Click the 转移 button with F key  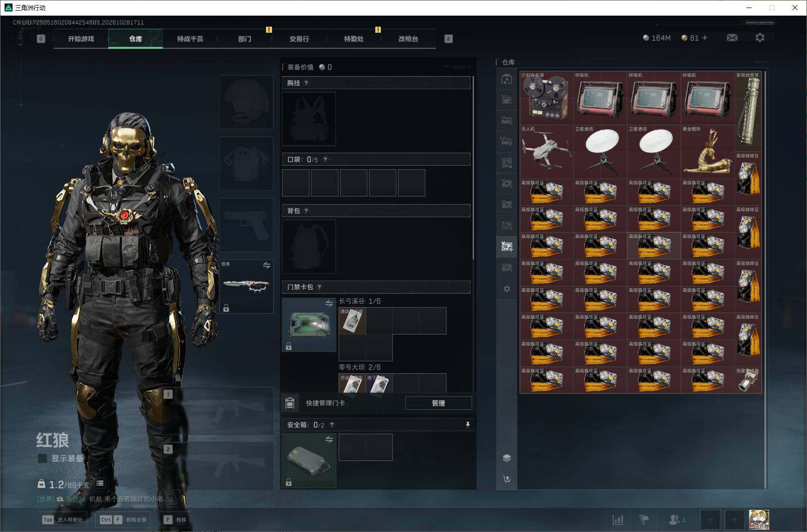tap(175, 519)
